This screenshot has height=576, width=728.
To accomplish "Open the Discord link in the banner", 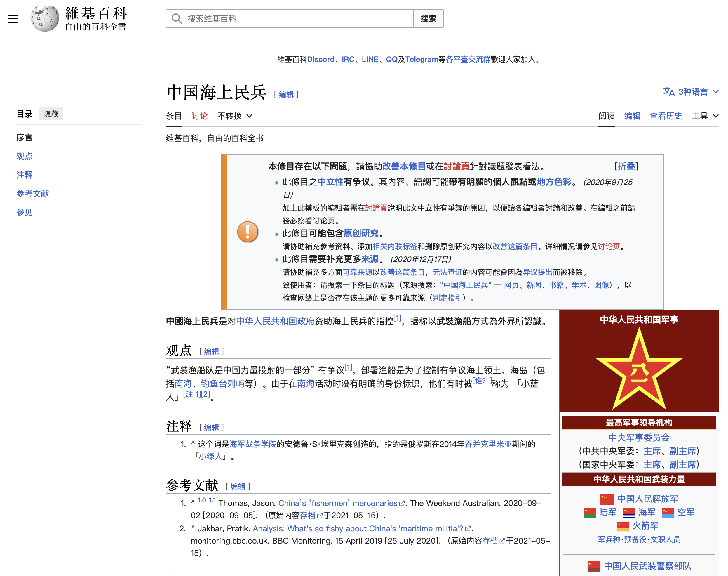I will click(x=321, y=59).
